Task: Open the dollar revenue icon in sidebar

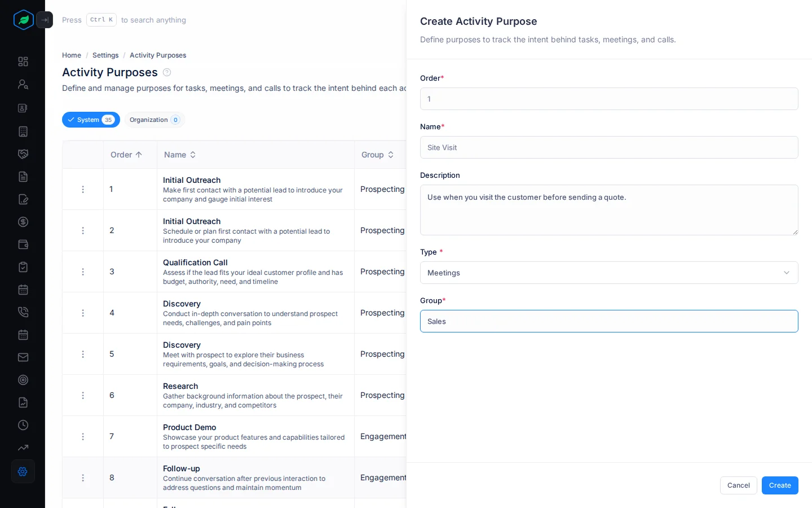Action: (23, 222)
